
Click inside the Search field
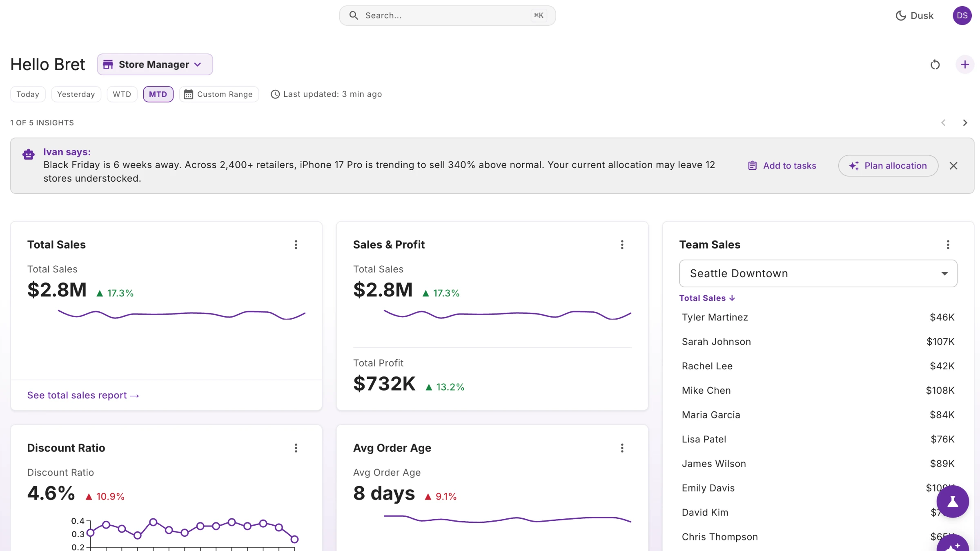pyautogui.click(x=447, y=16)
